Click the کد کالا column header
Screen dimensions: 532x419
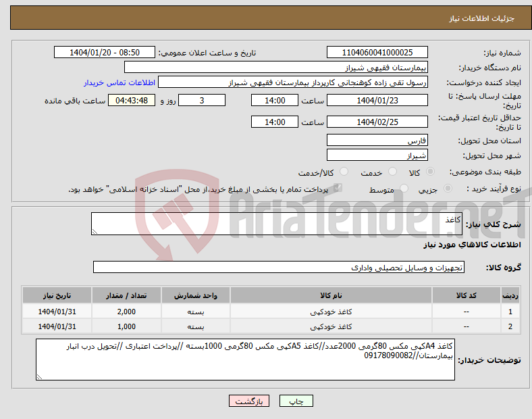click(x=467, y=295)
